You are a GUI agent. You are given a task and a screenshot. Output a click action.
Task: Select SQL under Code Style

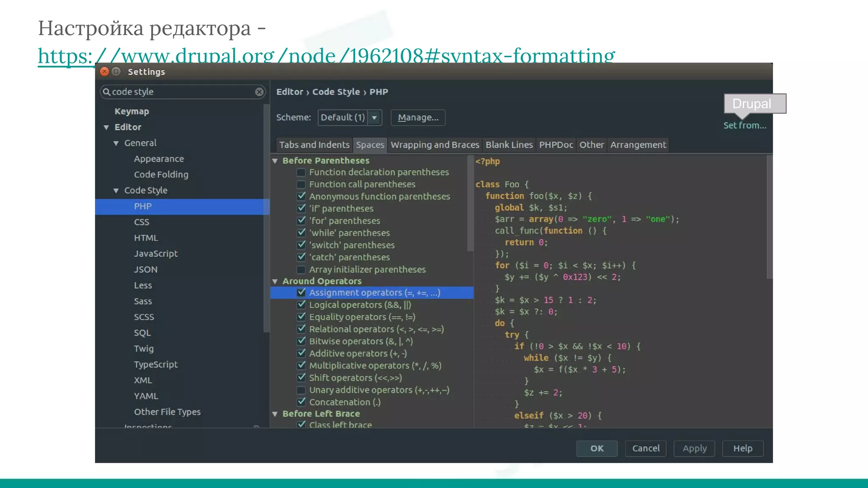click(x=142, y=333)
